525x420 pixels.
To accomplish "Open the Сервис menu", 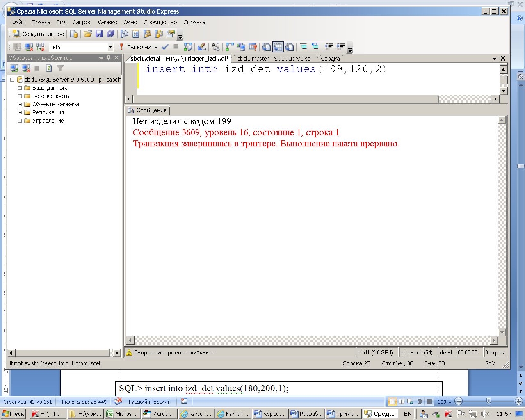I will [x=107, y=22].
